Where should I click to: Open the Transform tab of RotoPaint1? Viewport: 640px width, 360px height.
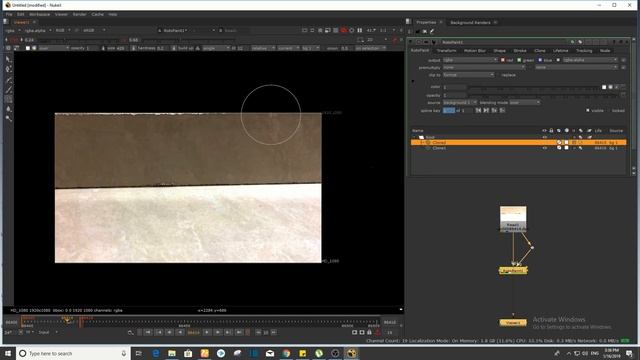point(446,51)
